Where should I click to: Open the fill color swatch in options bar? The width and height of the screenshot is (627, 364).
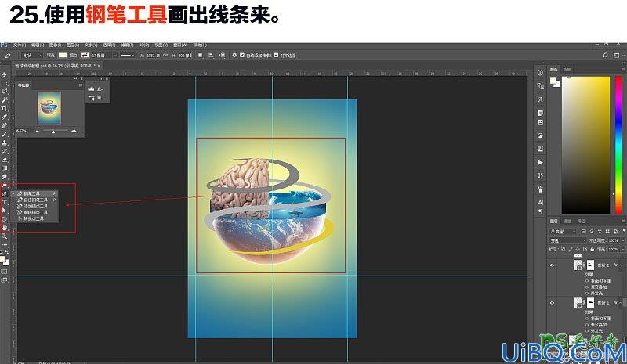tap(63, 55)
